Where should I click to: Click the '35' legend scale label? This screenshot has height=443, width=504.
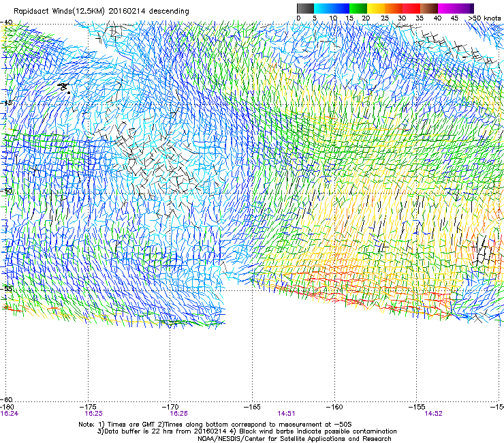click(420, 18)
